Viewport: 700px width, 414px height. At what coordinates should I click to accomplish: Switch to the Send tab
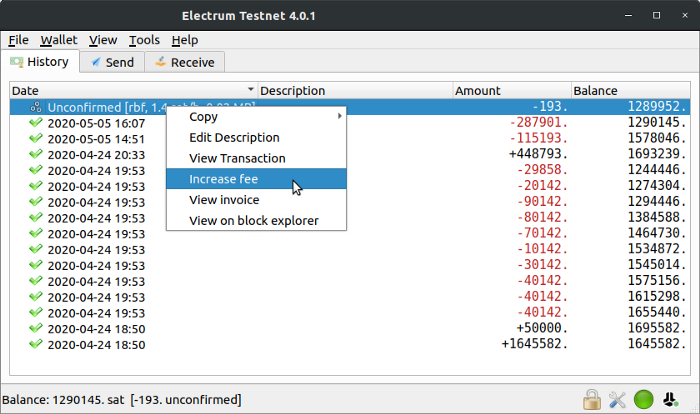112,62
